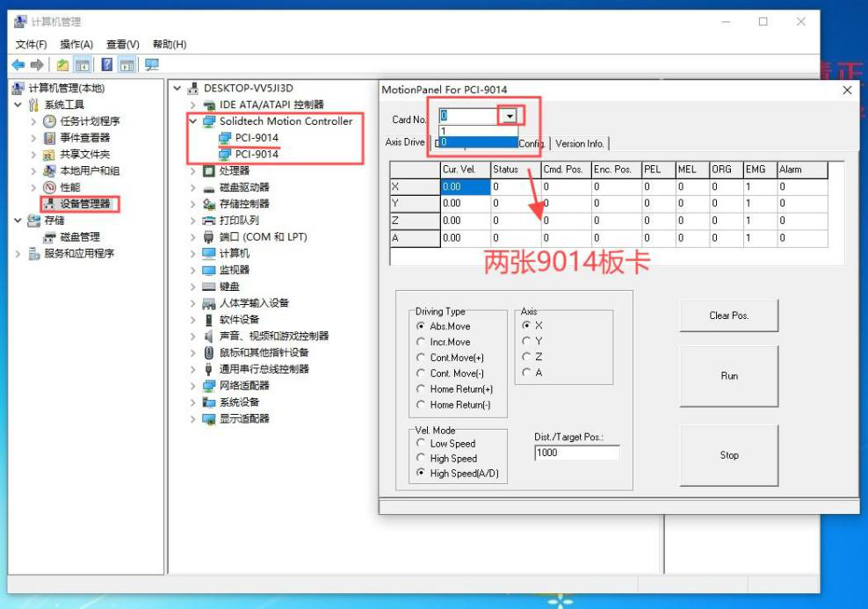This screenshot has width=868, height=609.
Task: Select 磁盘管理 in the left tree
Action: [x=79, y=237]
